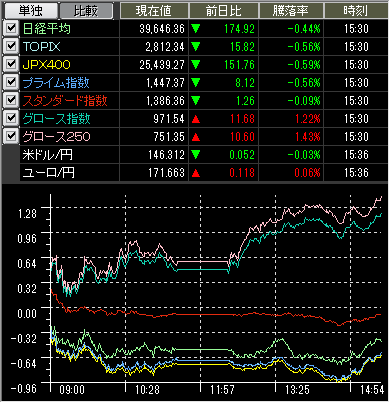This screenshot has height=403, width=390.
Task: Click the down arrow in プライム指数 row
Action: [x=196, y=83]
